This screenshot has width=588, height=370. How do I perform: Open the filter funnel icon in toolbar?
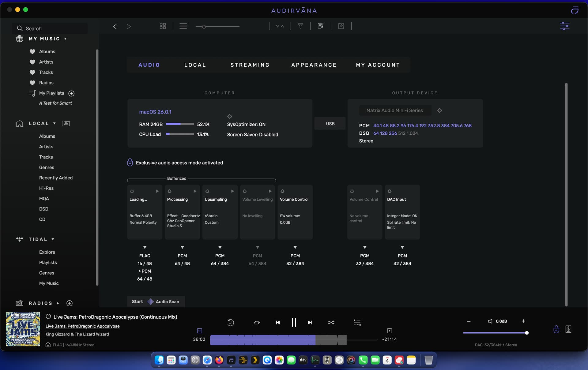300,26
